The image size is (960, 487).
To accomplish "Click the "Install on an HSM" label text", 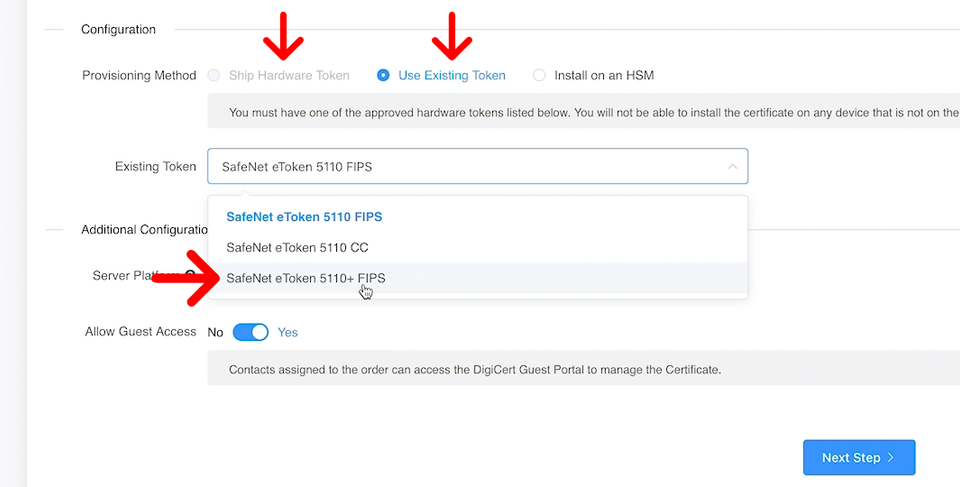I will [603, 75].
